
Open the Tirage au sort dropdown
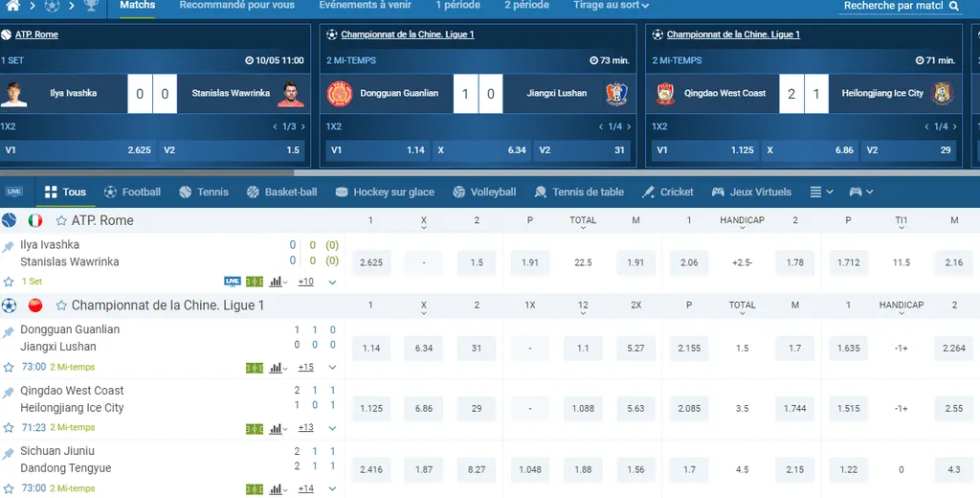pyautogui.click(x=611, y=6)
